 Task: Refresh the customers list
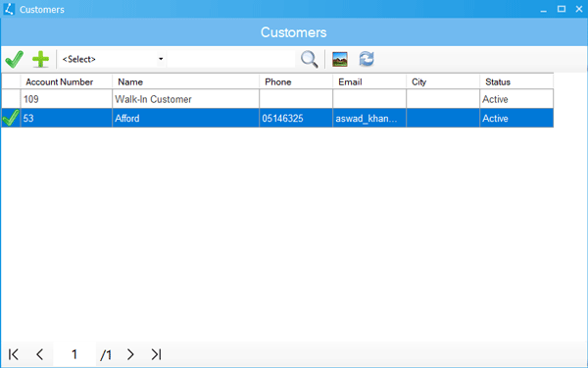pyautogui.click(x=367, y=59)
